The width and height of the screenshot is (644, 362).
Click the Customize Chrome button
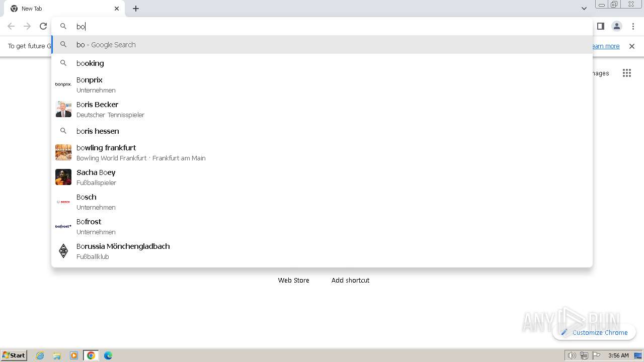click(x=594, y=332)
